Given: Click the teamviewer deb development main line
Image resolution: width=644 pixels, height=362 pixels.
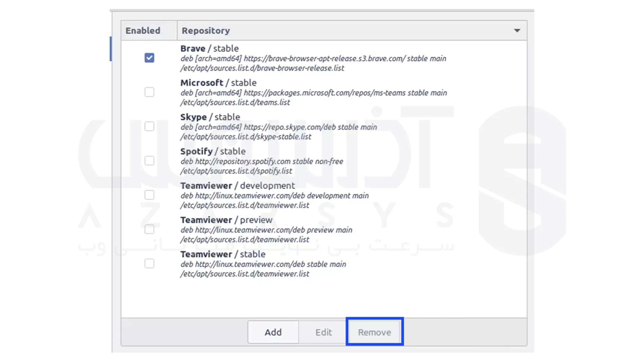Looking at the screenshot, I should (275, 195).
